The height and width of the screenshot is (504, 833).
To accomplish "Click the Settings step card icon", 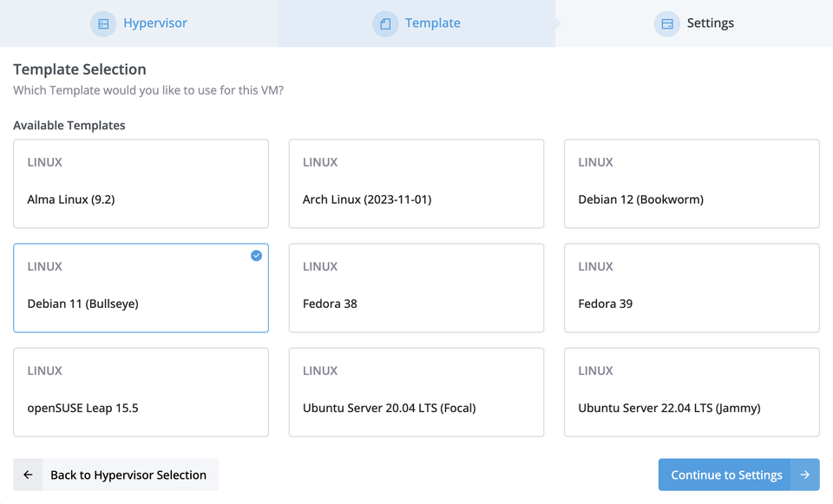I will click(666, 24).
